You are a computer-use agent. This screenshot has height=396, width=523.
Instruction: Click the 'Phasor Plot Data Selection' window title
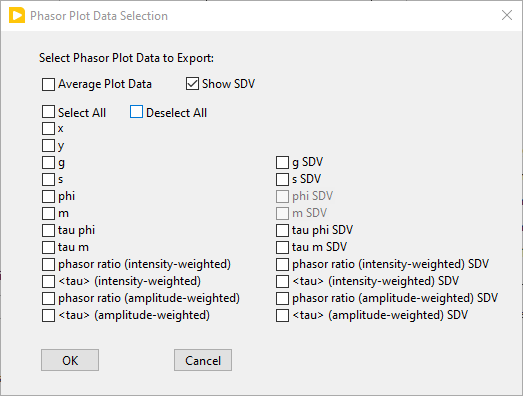click(x=99, y=16)
